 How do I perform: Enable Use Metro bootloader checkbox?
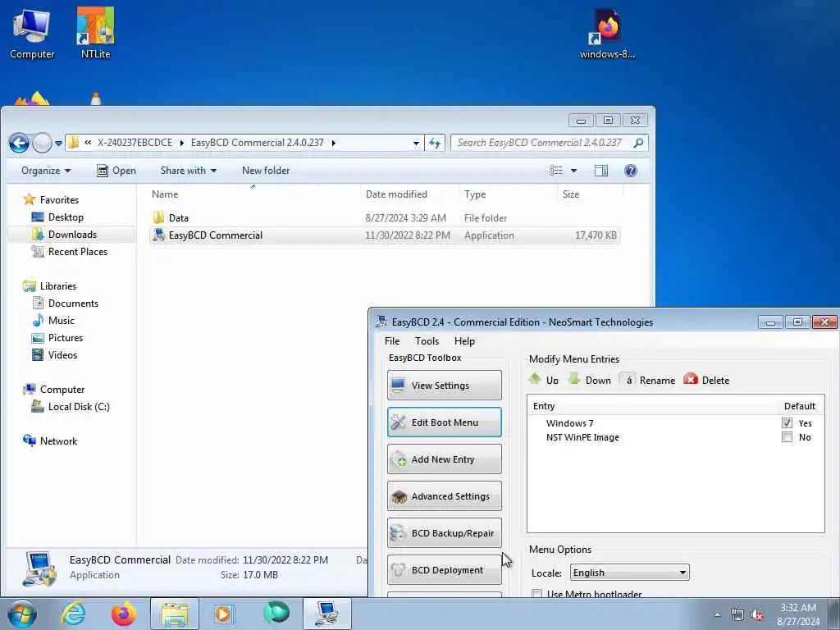tap(536, 594)
